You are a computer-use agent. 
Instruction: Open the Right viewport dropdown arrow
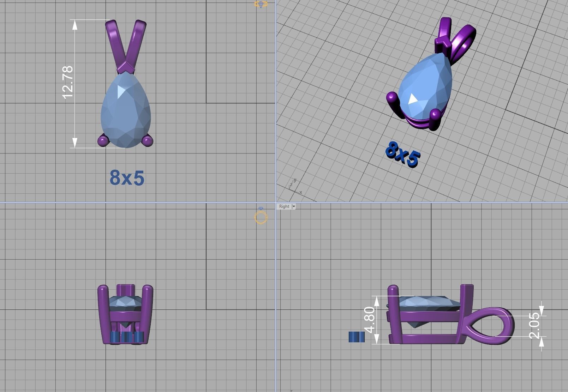pos(294,206)
